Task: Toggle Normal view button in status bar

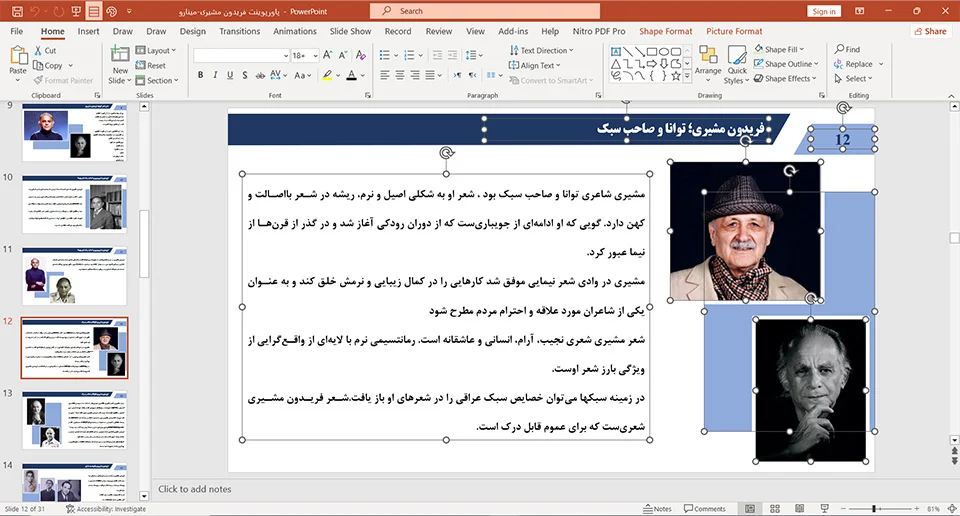Action: [x=750, y=509]
